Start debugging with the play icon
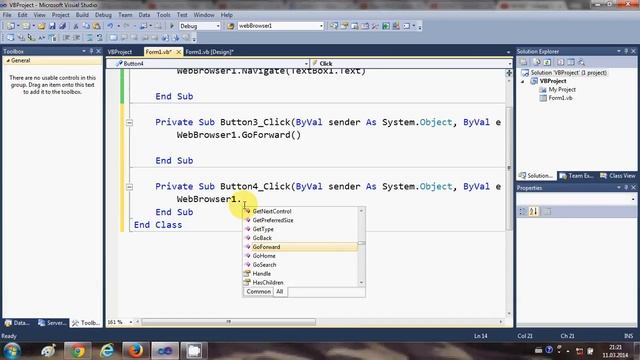The width and height of the screenshot is (640, 360). 172,26
